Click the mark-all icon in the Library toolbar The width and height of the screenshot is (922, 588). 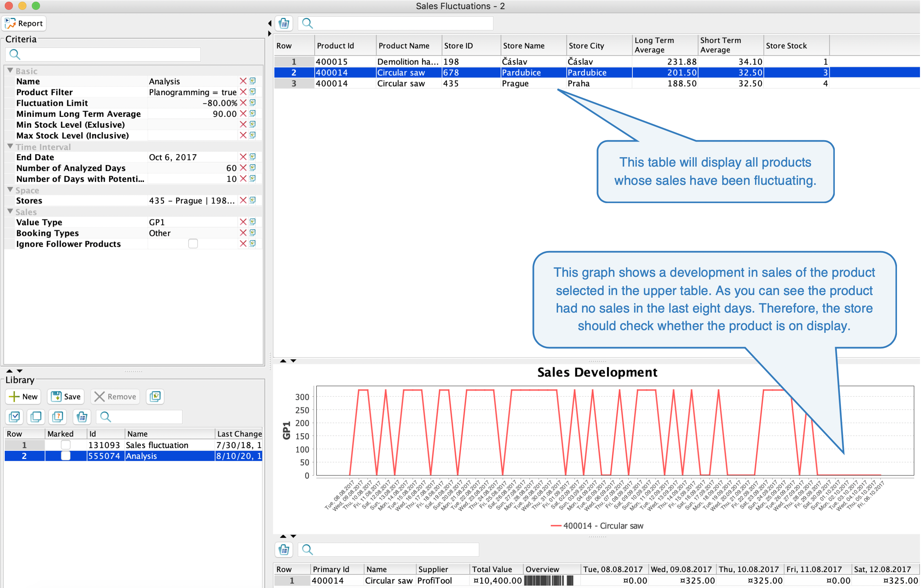[15, 416]
